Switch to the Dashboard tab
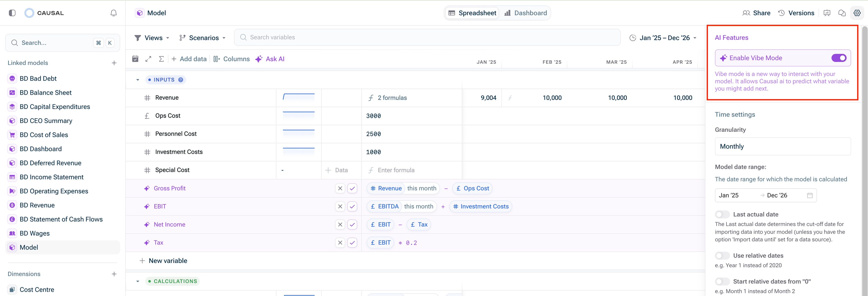868x296 pixels. (x=526, y=13)
